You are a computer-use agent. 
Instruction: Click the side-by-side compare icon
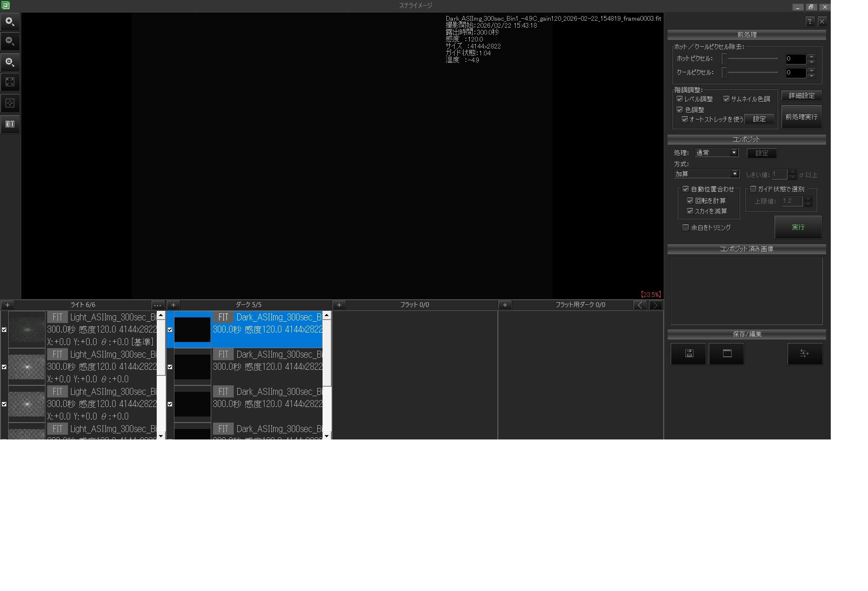(x=10, y=124)
